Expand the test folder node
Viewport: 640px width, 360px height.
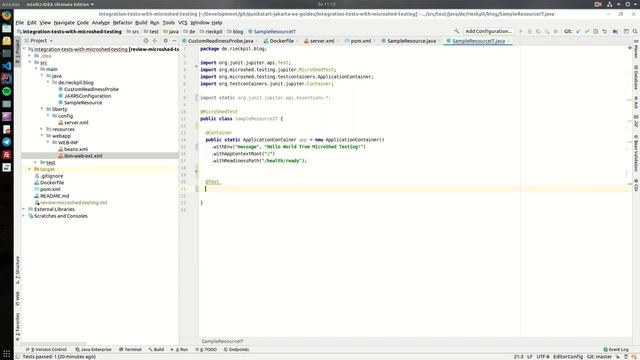[x=36, y=162]
